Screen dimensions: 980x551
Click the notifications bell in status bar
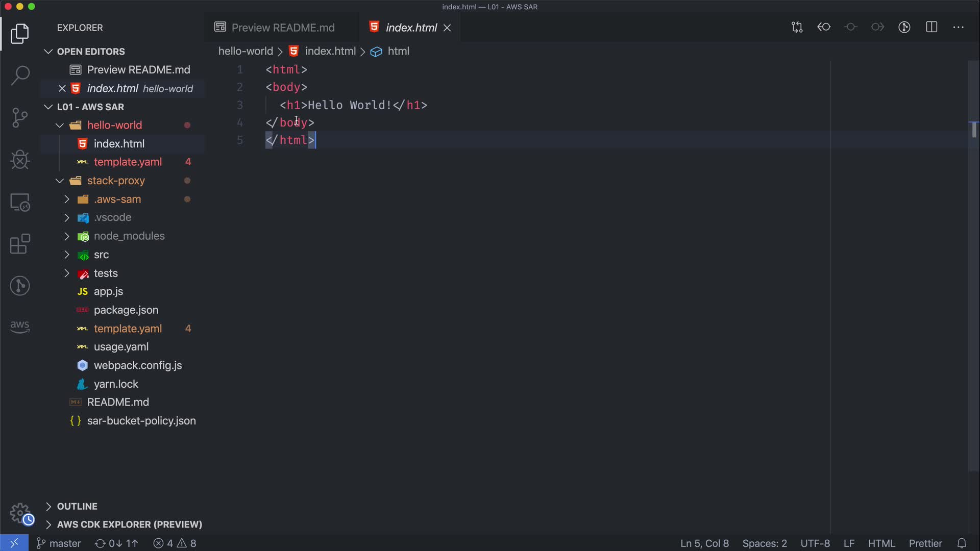coord(962,543)
